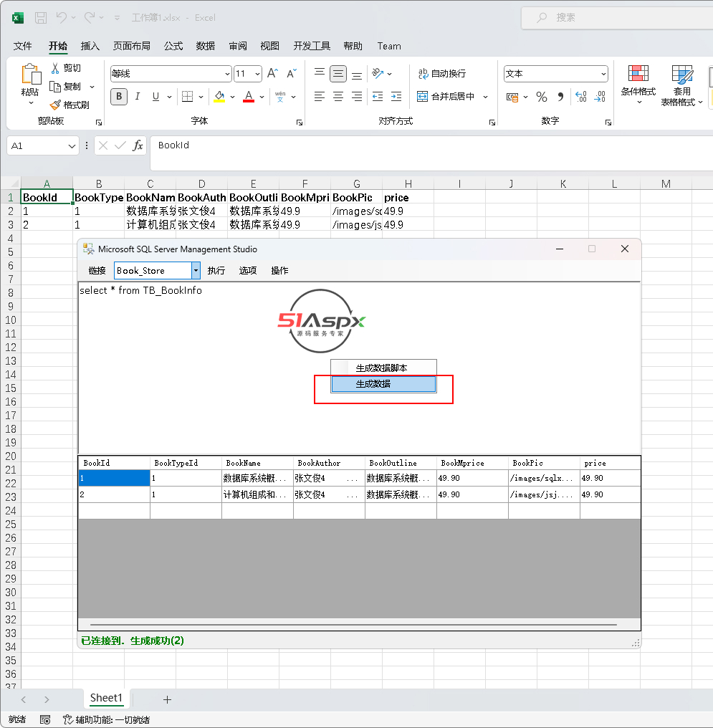The image size is (713, 728).
Task: Click the results grid horizontal scrollbar
Action: click(354, 625)
